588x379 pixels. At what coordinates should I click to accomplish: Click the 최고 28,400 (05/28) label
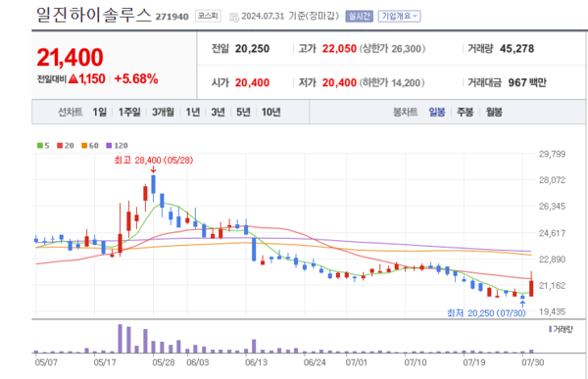[x=154, y=160]
